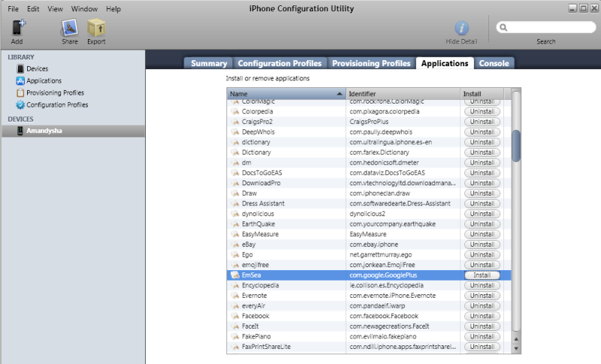Open the View menu

click(55, 9)
